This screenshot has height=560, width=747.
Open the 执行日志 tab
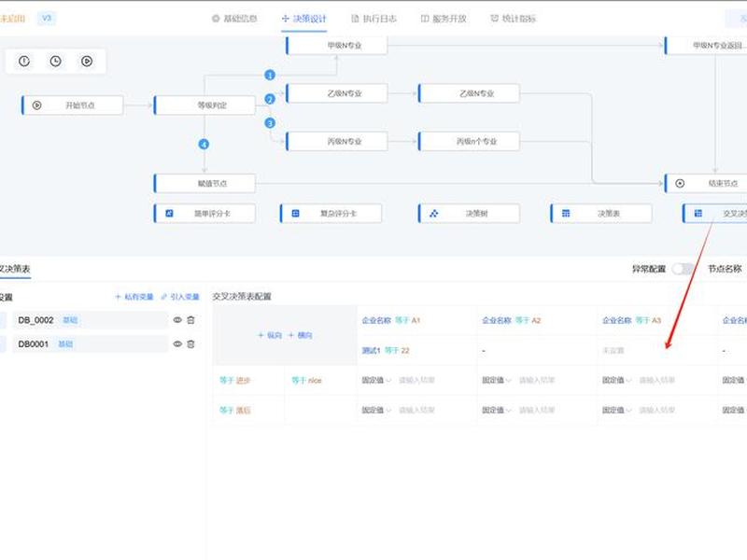[373, 19]
